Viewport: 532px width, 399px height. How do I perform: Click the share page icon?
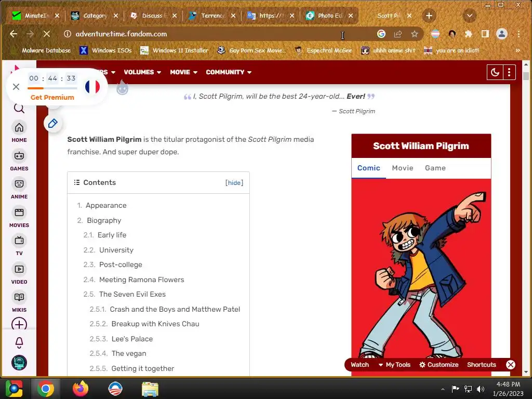398,34
